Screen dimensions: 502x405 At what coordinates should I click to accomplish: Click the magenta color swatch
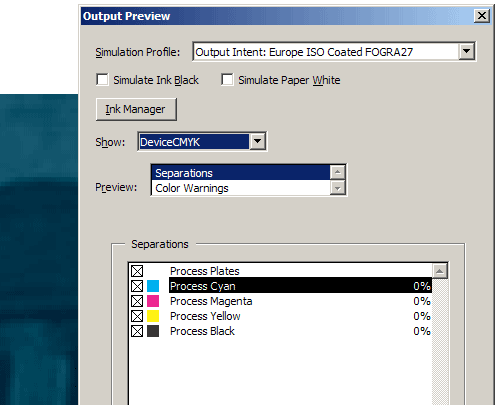(153, 301)
